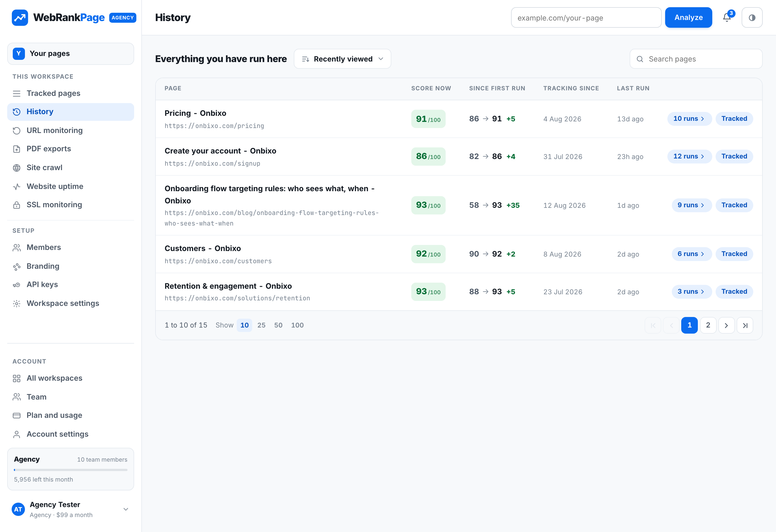
Task: Go to URL monitoring
Action: 70,130
